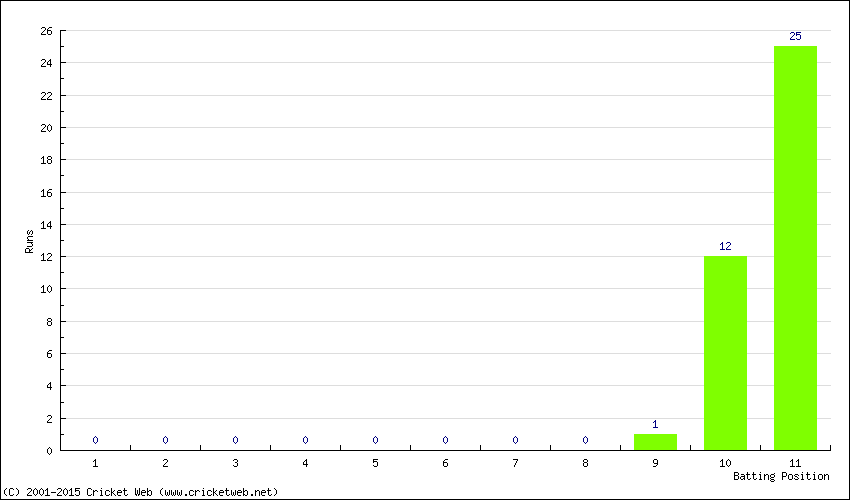Image resolution: width=850 pixels, height=500 pixels.
Task: Click the x-axis label 3
Action: point(235,463)
